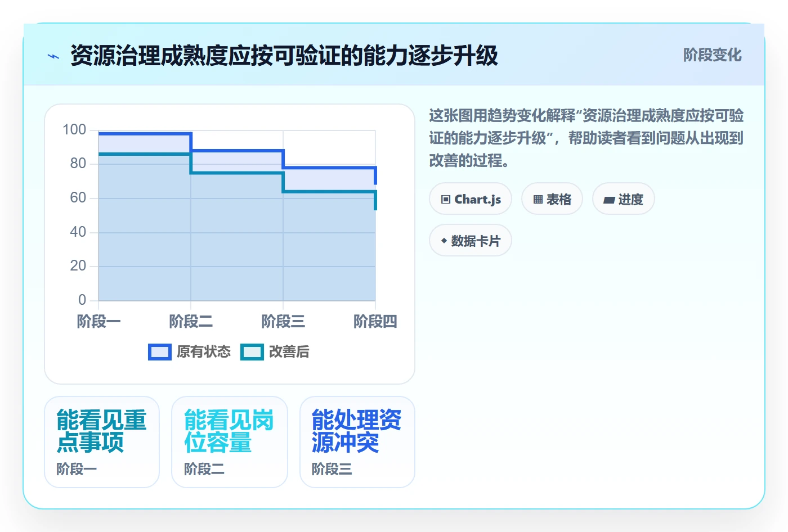Open the 能看见岗位容量 card
This screenshot has width=788, height=532.
point(230,442)
